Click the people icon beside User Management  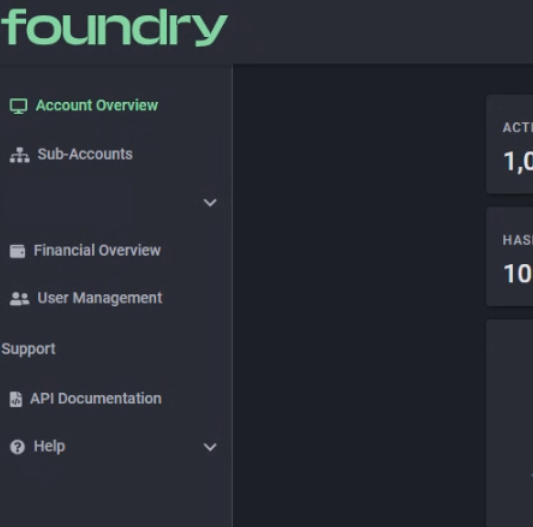[19, 299]
